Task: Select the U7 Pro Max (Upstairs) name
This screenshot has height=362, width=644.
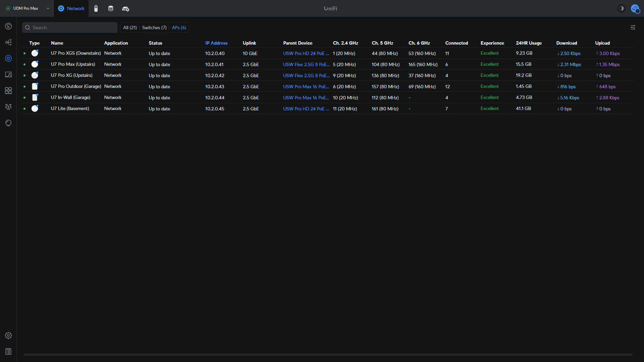Action: 73,64
